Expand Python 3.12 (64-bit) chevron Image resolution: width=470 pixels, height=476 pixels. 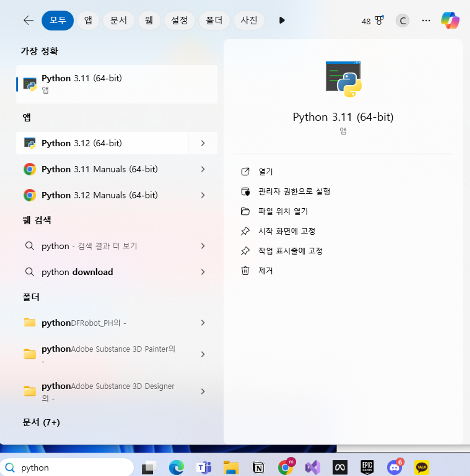pos(203,143)
